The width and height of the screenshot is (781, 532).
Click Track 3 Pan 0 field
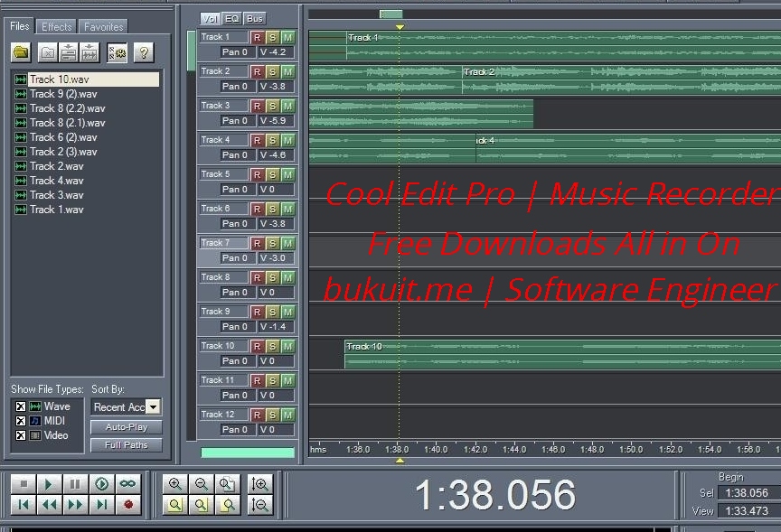[x=238, y=121]
